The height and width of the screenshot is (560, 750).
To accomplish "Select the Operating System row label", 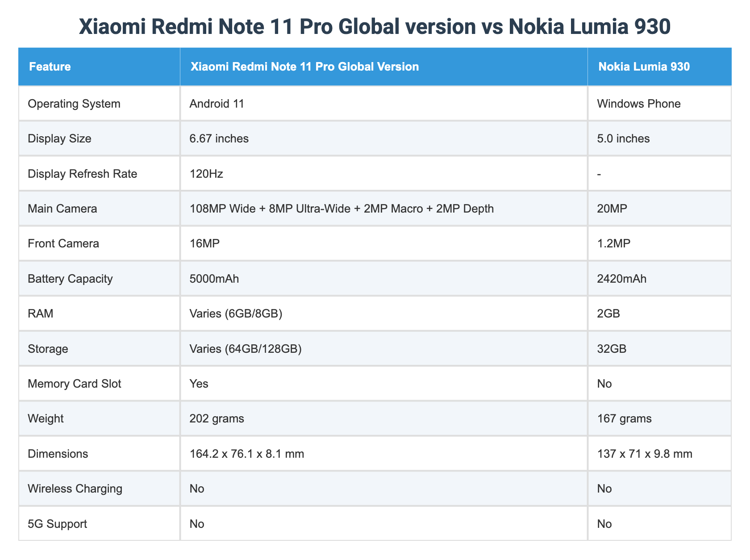I will click(74, 104).
